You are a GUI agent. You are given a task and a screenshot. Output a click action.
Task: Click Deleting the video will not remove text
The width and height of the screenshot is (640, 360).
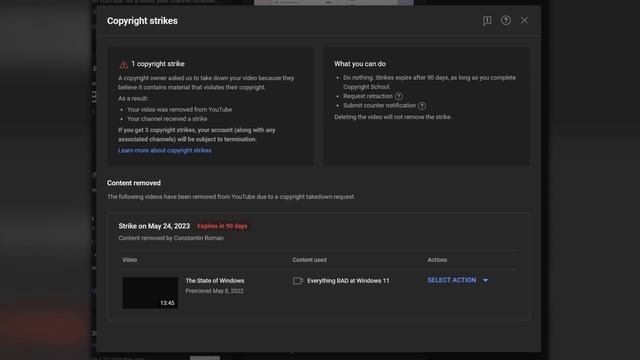(x=393, y=117)
